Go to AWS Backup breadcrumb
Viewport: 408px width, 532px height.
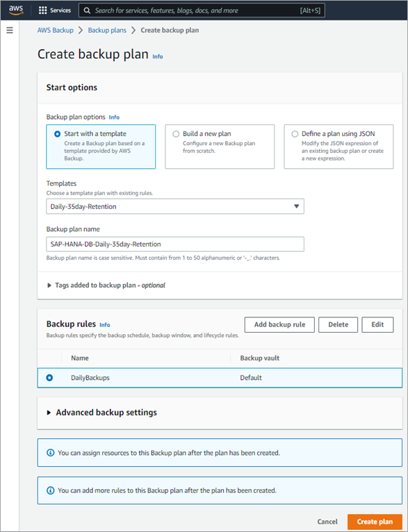click(56, 30)
